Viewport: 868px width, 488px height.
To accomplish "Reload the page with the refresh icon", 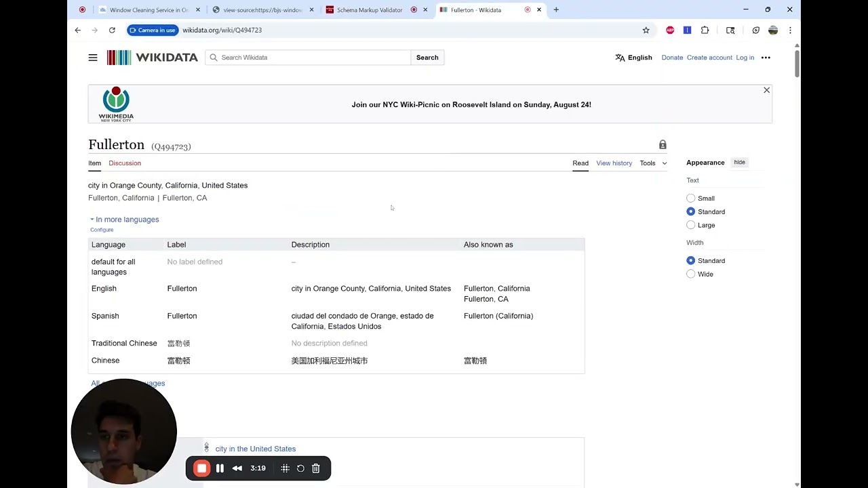I will pyautogui.click(x=112, y=30).
